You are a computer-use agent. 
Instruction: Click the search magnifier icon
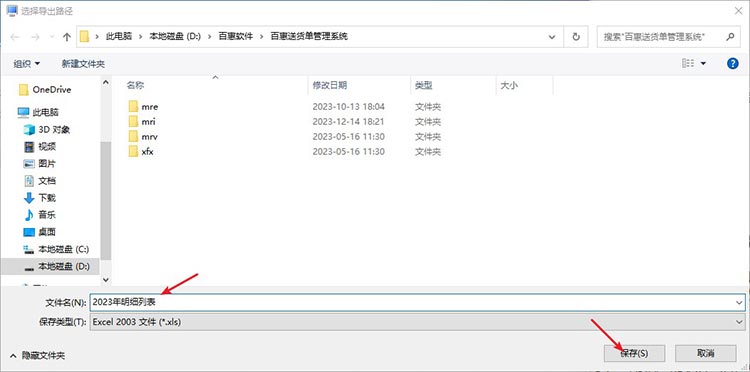click(x=730, y=36)
